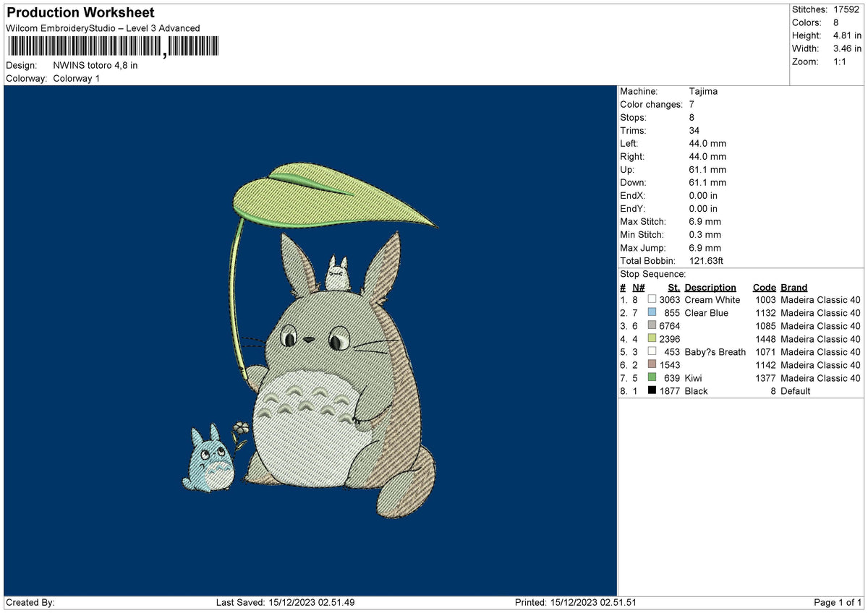Click the barcode under the worksheet title
868x613 pixels.
click(x=113, y=47)
